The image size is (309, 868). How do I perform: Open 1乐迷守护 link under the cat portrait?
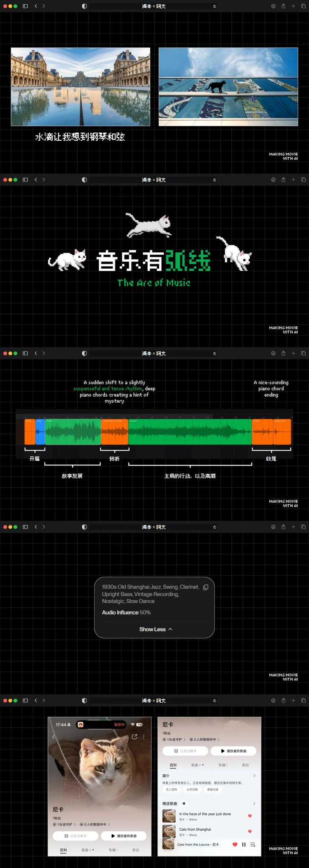click(64, 824)
